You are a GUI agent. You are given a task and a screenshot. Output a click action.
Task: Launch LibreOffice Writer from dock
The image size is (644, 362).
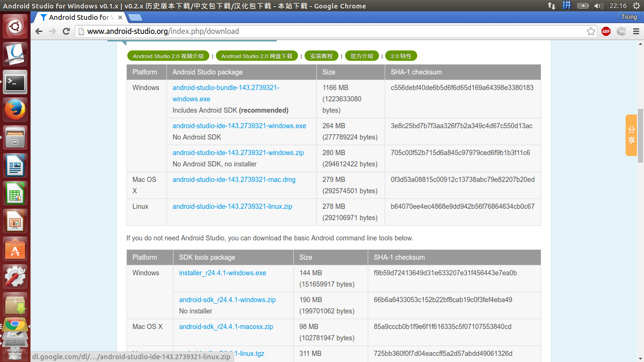pyautogui.click(x=16, y=165)
